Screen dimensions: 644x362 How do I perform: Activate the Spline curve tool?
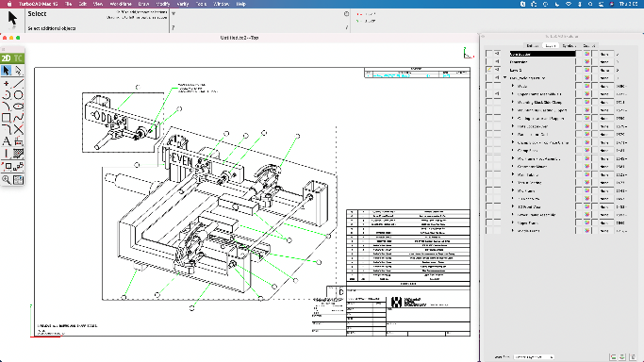(x=18, y=118)
